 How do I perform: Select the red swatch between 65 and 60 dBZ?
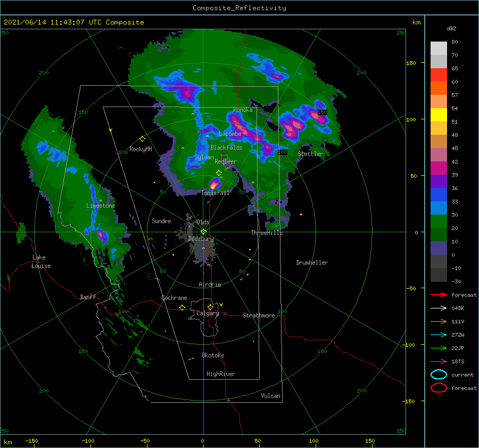439,75
